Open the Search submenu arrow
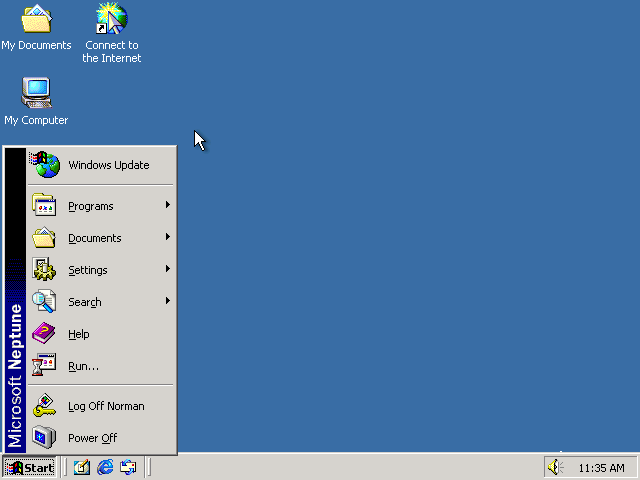 (x=168, y=302)
